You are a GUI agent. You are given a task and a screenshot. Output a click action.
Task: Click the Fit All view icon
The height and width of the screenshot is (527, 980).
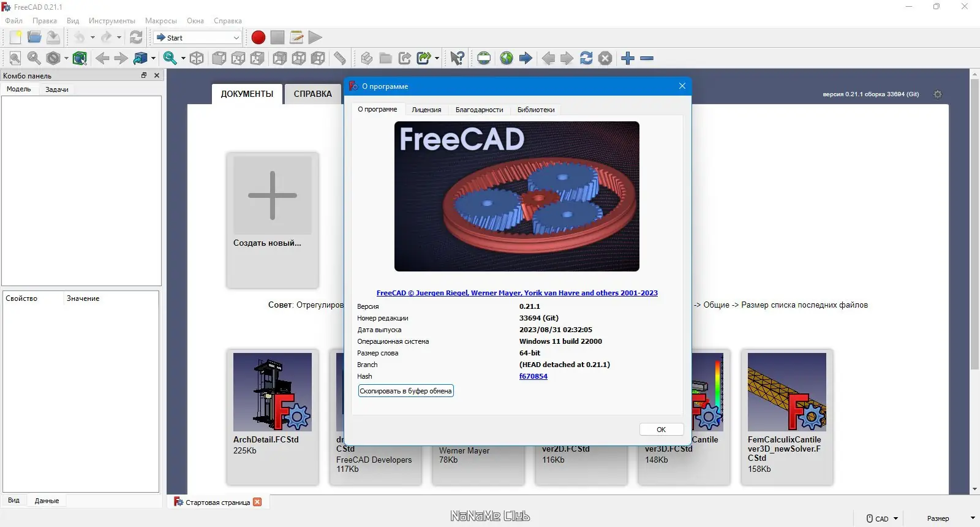[x=15, y=58]
